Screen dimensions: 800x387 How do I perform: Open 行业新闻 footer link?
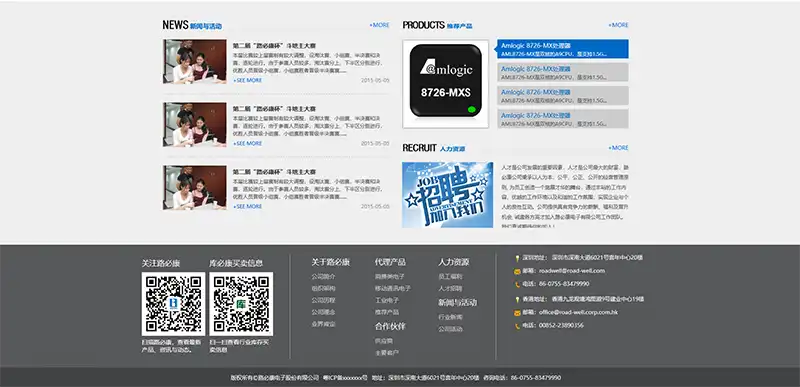(450, 317)
